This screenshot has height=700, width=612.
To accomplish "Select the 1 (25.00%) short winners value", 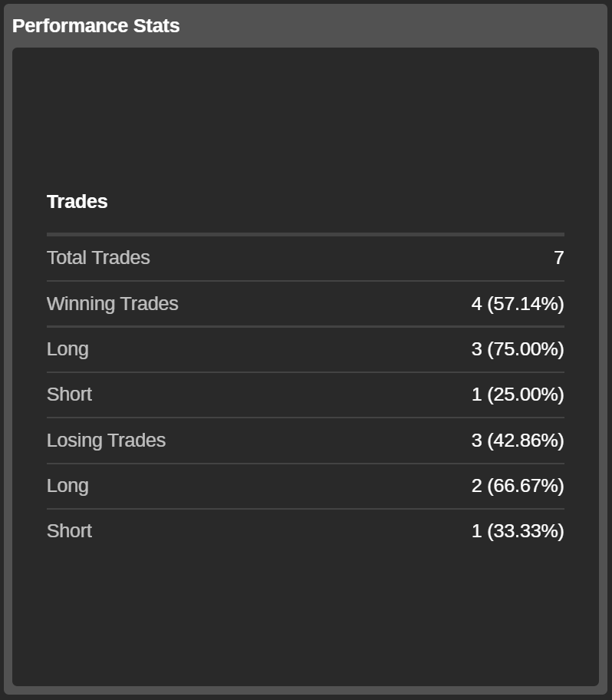I will tap(517, 395).
